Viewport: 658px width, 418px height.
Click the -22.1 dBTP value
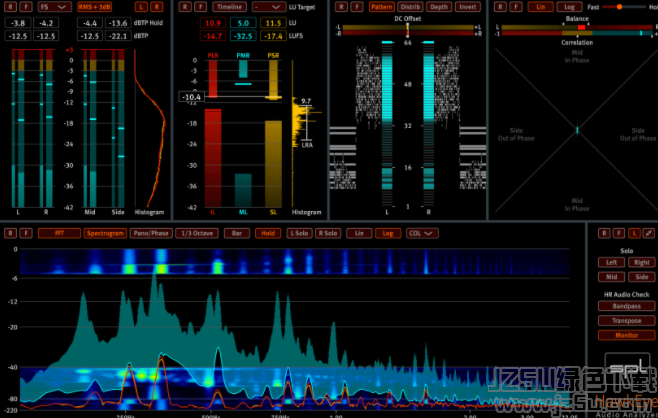coord(118,36)
